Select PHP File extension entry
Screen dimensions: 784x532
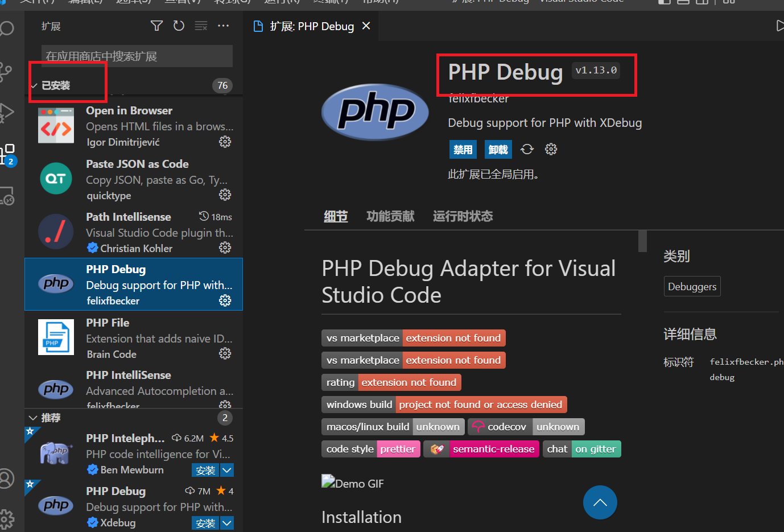pos(134,337)
